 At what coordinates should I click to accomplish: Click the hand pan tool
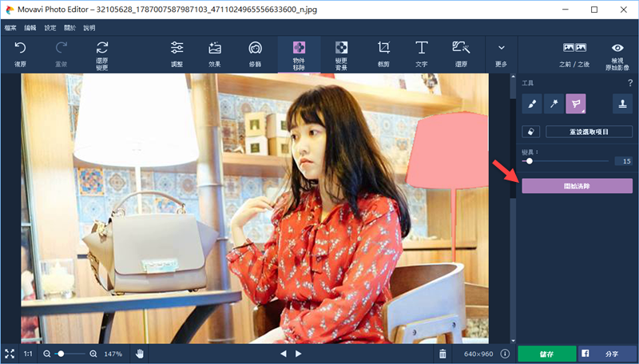click(140, 354)
